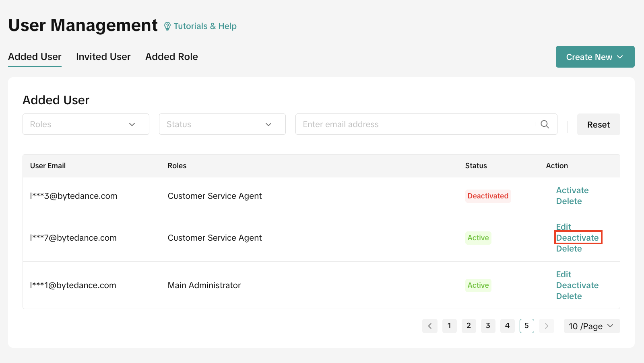Click the search magnifier icon

(545, 124)
